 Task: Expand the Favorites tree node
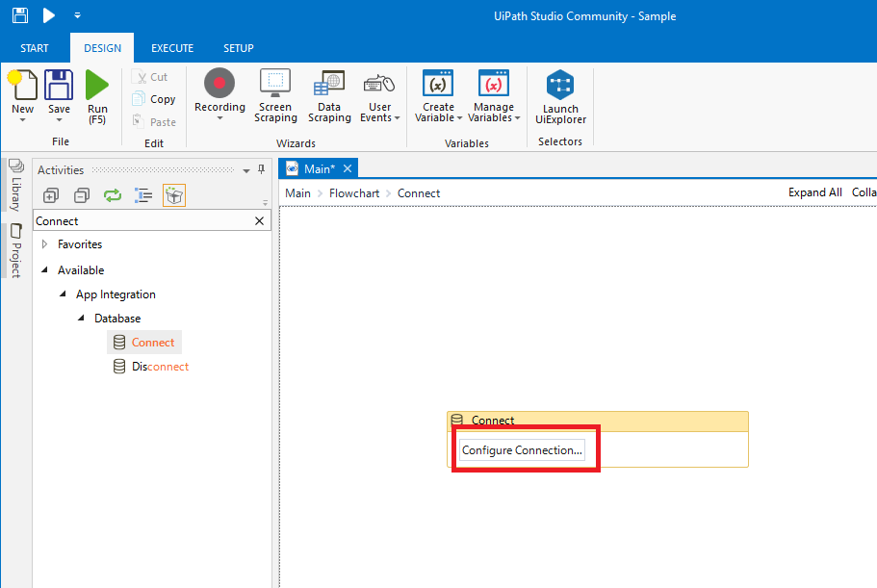[x=44, y=244]
